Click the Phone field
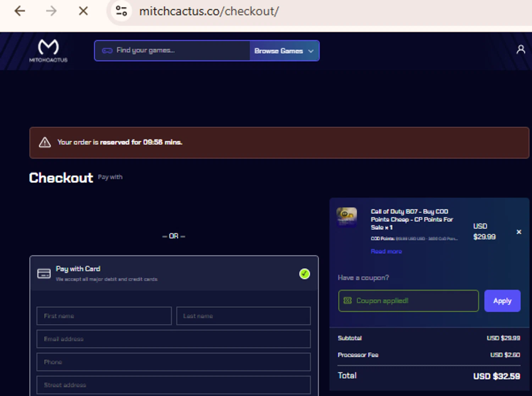Screen dimensions: 532x396 click(x=173, y=362)
